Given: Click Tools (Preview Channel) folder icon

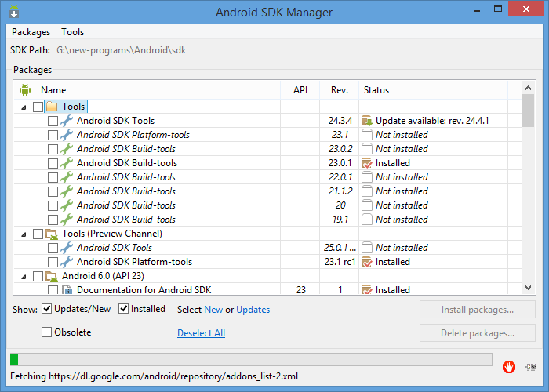Looking at the screenshot, I should click(x=52, y=234).
